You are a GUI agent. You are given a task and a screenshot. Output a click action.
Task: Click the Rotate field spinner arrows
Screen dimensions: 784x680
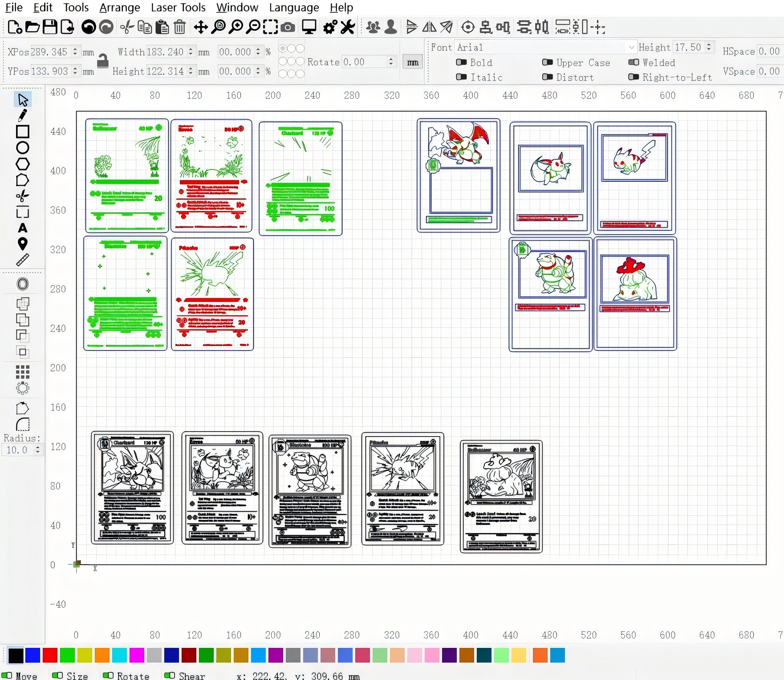(x=391, y=61)
